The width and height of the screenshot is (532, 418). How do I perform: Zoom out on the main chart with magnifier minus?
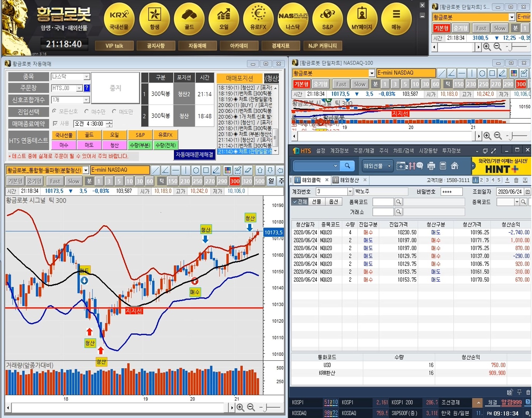click(x=251, y=407)
